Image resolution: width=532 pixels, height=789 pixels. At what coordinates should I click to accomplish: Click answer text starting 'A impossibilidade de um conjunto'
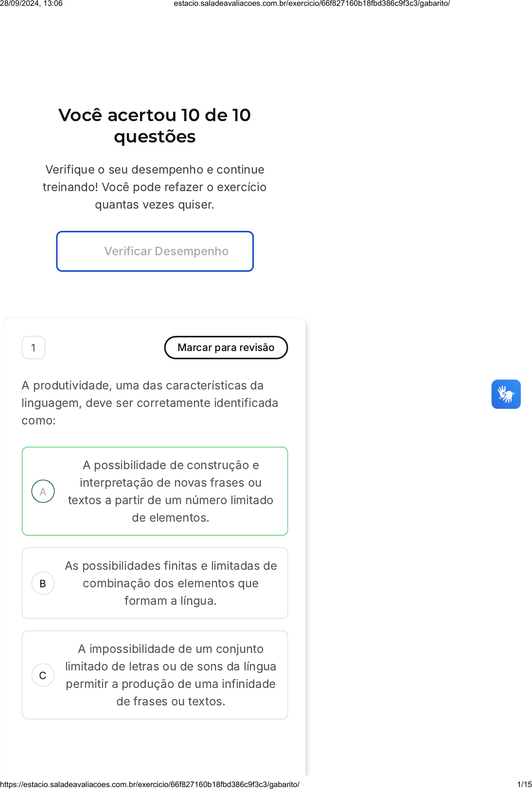(171, 675)
